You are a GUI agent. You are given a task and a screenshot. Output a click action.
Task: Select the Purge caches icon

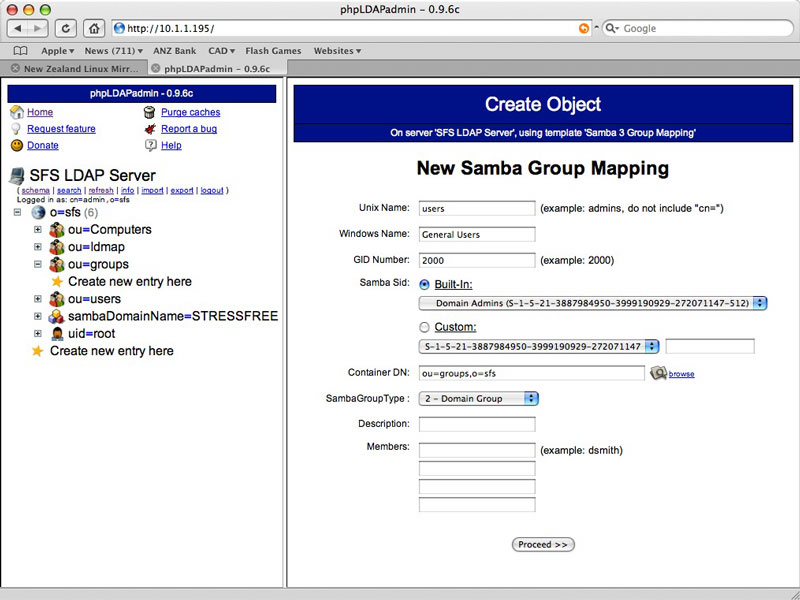click(x=152, y=112)
